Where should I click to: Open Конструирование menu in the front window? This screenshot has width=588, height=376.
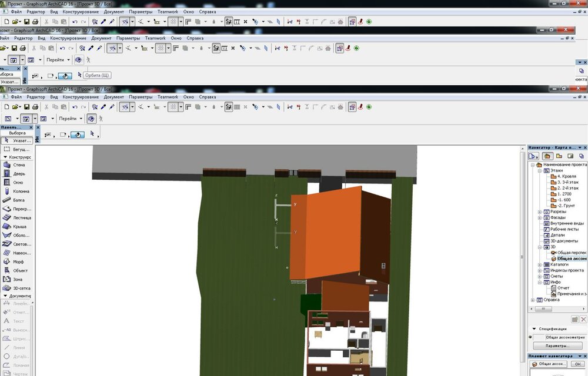pyautogui.click(x=81, y=97)
